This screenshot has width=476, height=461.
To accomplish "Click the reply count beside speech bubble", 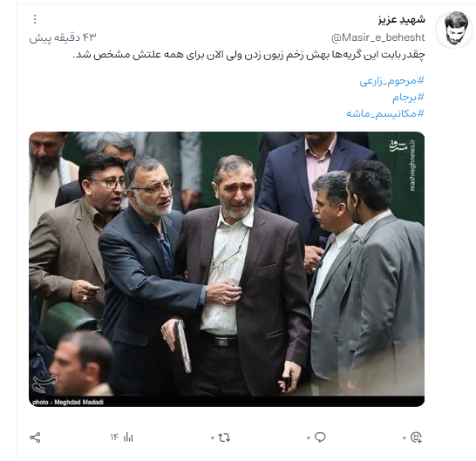I will (309, 438).
